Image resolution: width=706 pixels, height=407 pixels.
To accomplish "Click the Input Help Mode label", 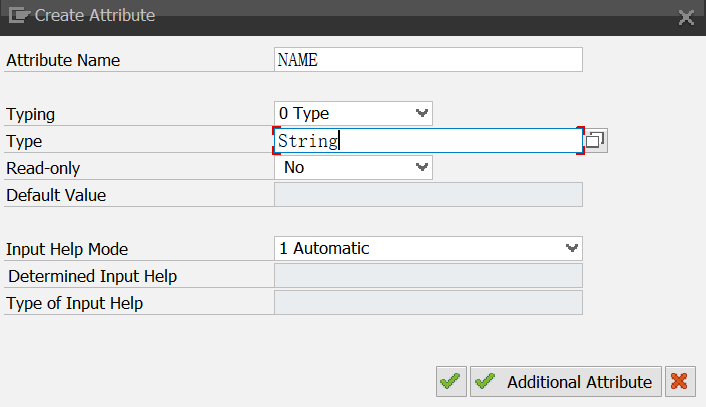I will click(x=67, y=249).
